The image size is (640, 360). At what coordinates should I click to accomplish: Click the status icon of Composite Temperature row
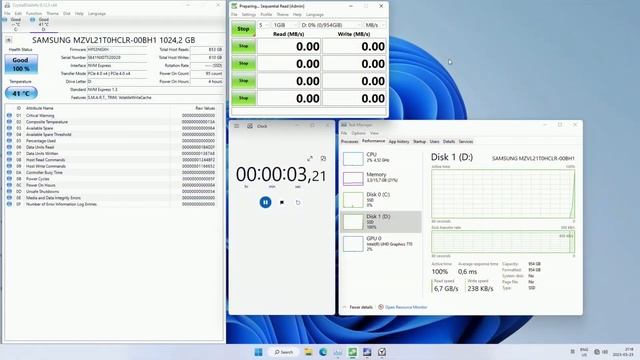click(x=9, y=122)
